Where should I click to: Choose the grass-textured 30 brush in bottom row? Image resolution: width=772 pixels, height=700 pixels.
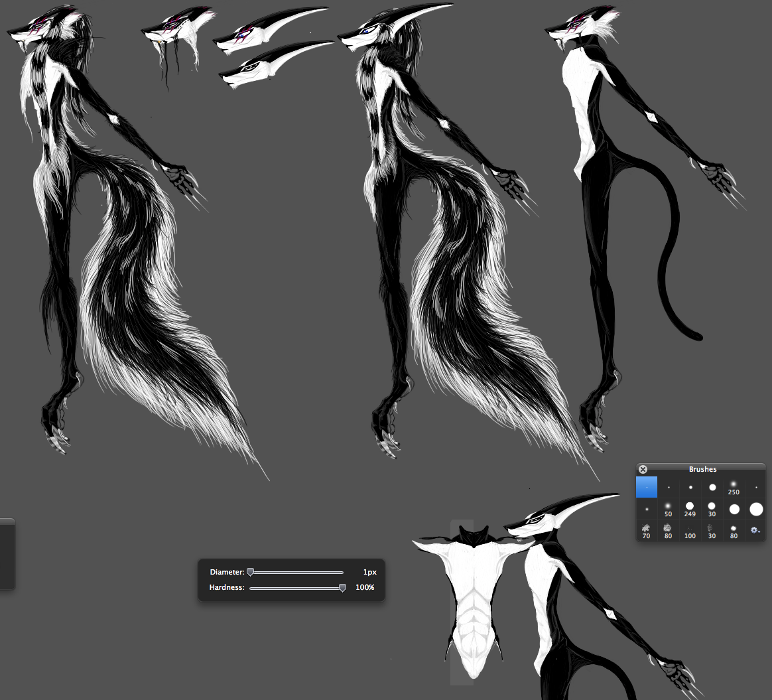pyautogui.click(x=712, y=530)
